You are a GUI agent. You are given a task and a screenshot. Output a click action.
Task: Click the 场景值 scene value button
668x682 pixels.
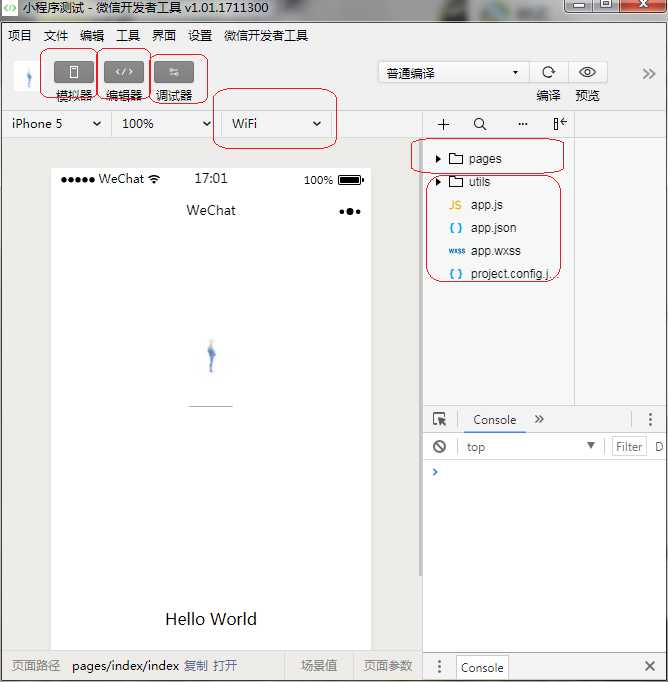(319, 665)
